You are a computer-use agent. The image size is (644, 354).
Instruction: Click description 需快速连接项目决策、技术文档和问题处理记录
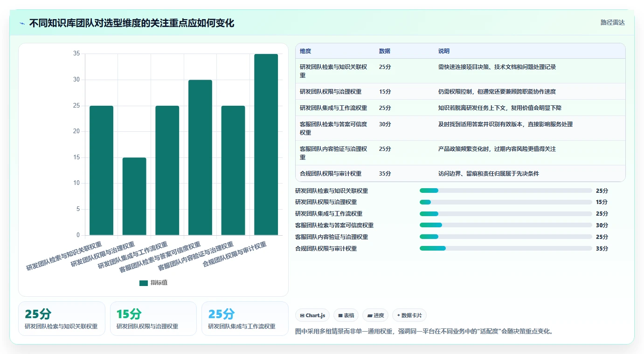pyautogui.click(x=497, y=67)
